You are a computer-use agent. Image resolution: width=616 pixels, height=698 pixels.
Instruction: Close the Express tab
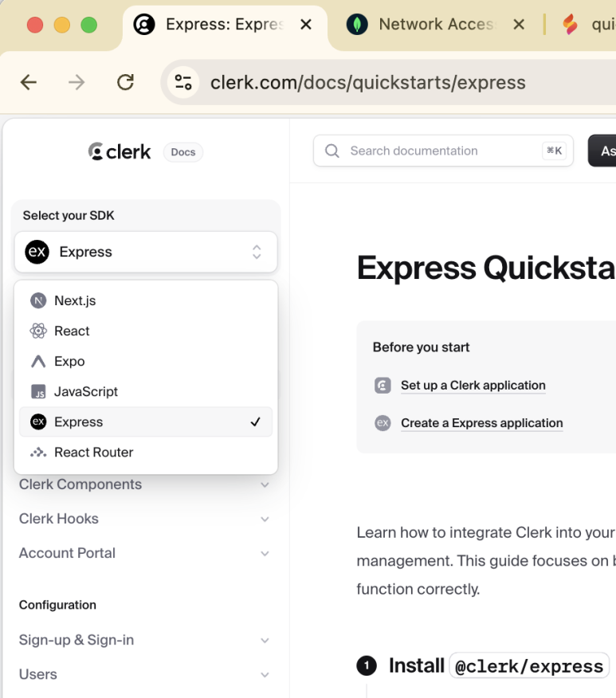click(x=306, y=24)
